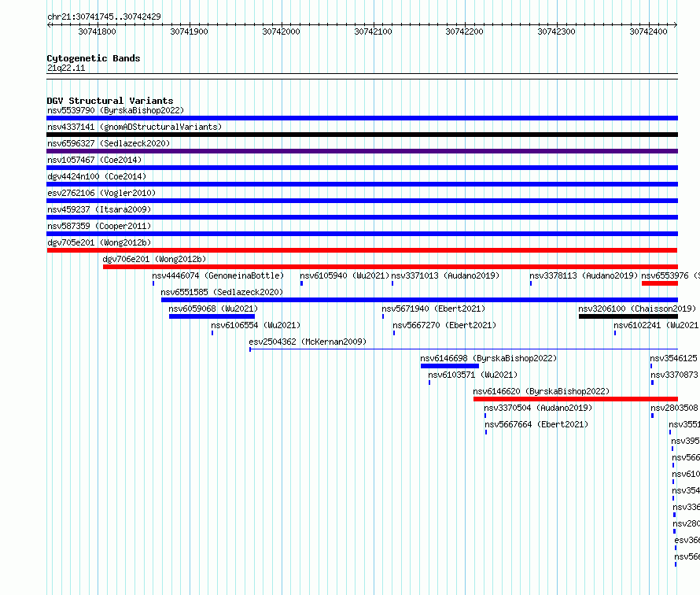The height and width of the screenshot is (595, 700).
Task: Open the nsv6596327 (Sedlazeck2020) variant label
Action: [x=109, y=143]
